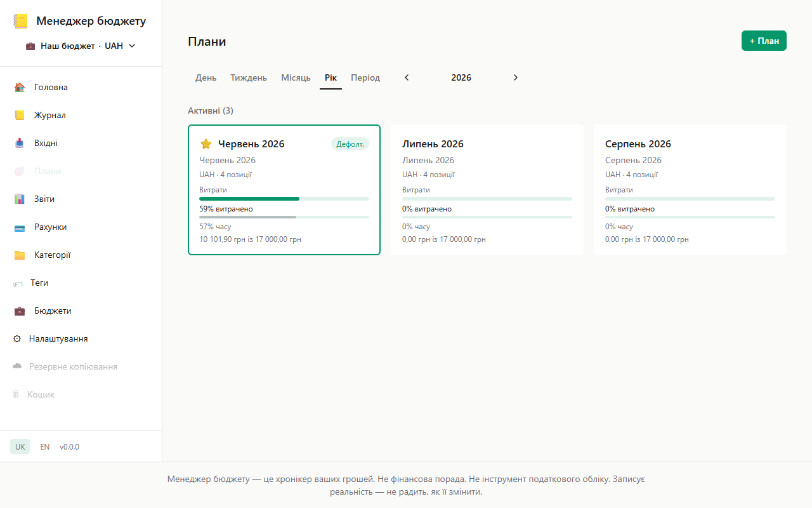Switch to the Період tab

[x=365, y=77]
